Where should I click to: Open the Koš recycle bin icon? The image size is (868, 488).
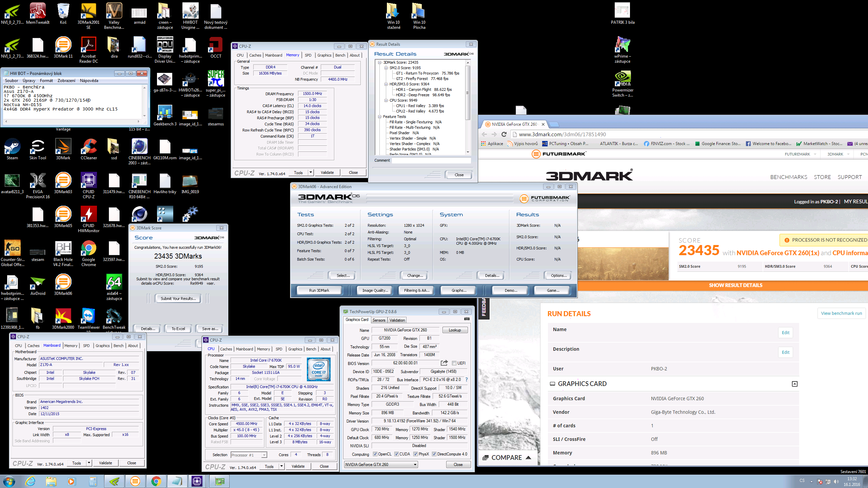[63, 14]
